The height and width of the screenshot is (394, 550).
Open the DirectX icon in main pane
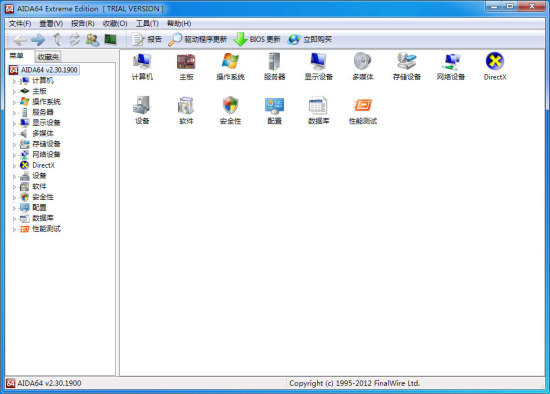pyautogui.click(x=495, y=61)
